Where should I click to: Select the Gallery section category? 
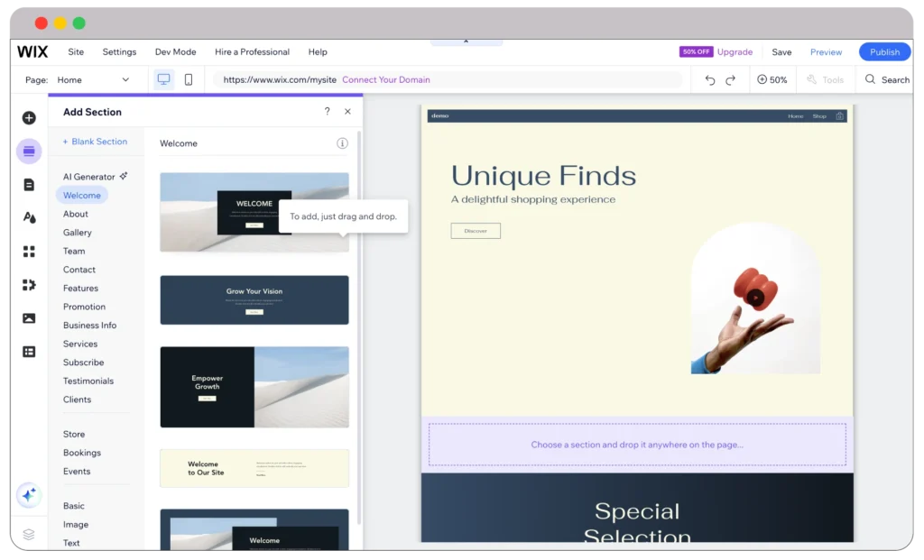tap(78, 233)
